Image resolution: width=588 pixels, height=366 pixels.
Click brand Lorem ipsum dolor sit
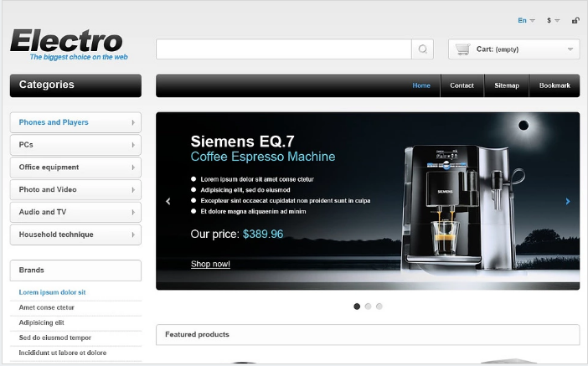coord(52,292)
